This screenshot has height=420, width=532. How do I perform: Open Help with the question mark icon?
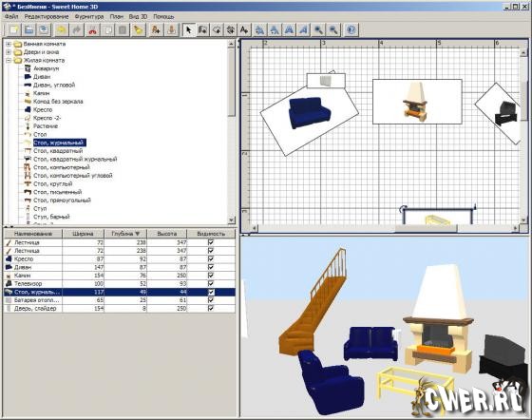[351, 30]
